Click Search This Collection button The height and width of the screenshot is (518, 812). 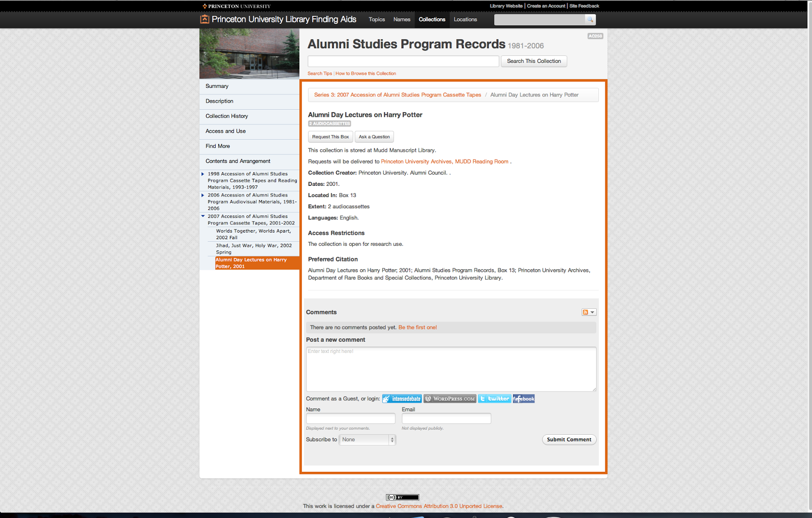534,61
